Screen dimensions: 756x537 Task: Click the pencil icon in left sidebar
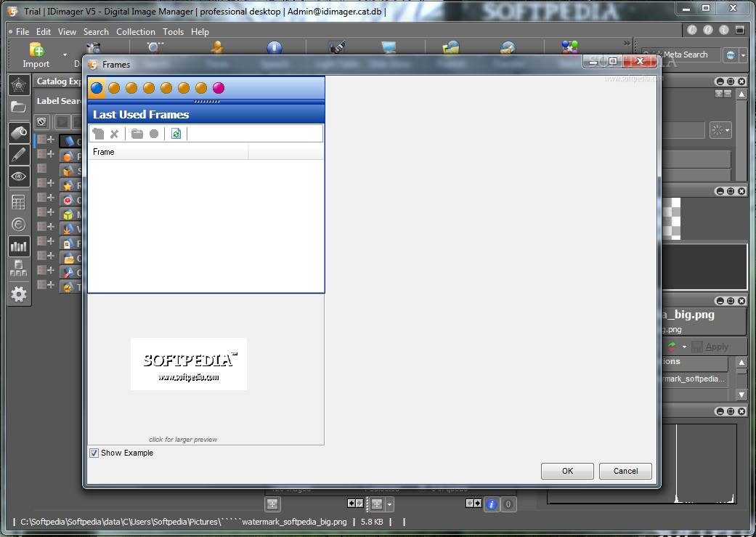coord(19,155)
